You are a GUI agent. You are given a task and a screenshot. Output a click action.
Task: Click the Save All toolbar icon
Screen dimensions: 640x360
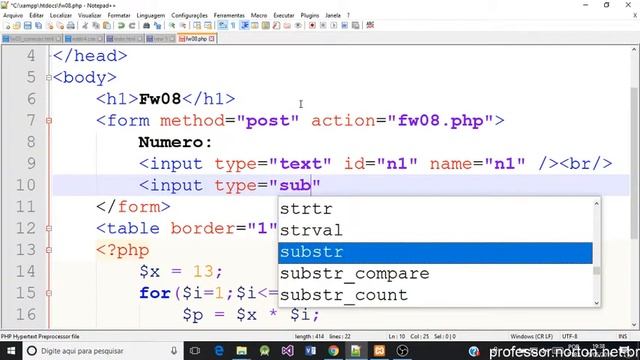38,25
